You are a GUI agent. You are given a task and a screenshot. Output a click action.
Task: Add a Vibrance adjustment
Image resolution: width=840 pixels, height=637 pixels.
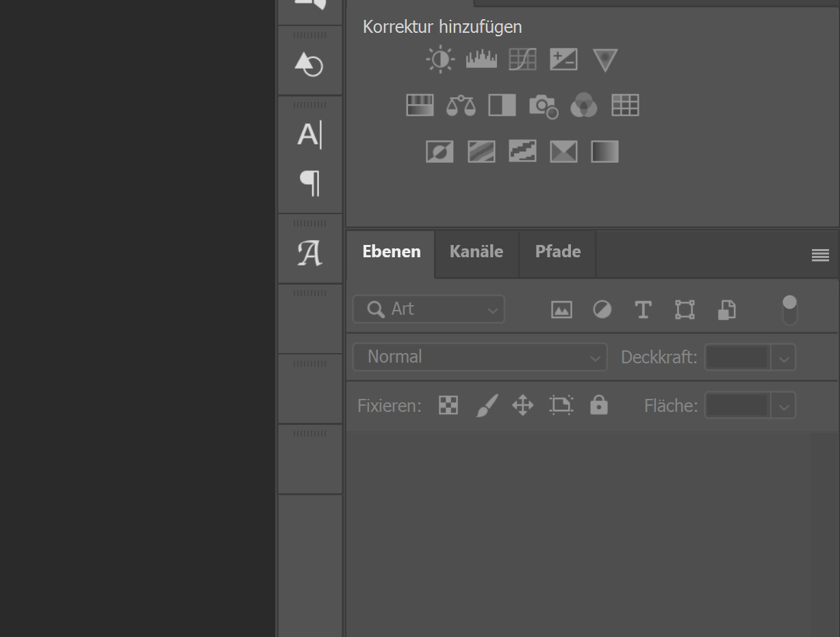(604, 59)
